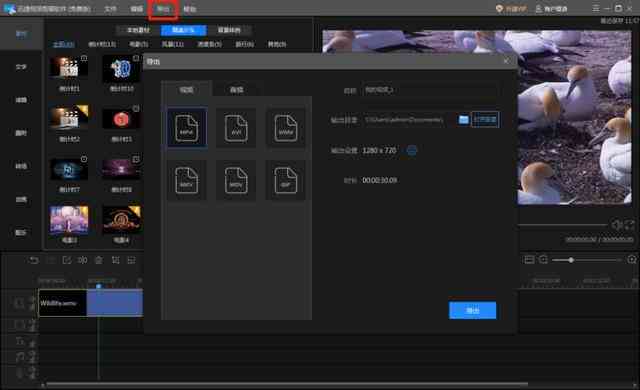Select the MKV format icon

[187, 180]
